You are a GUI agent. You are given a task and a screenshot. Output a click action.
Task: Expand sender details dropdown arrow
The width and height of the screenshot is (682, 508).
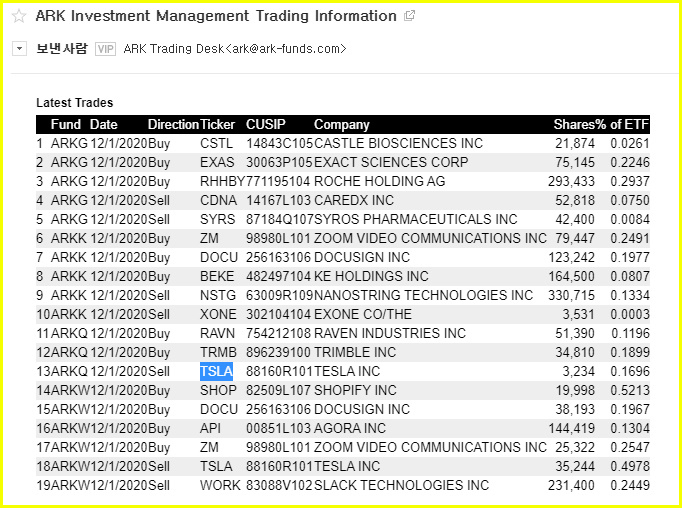(x=19, y=48)
